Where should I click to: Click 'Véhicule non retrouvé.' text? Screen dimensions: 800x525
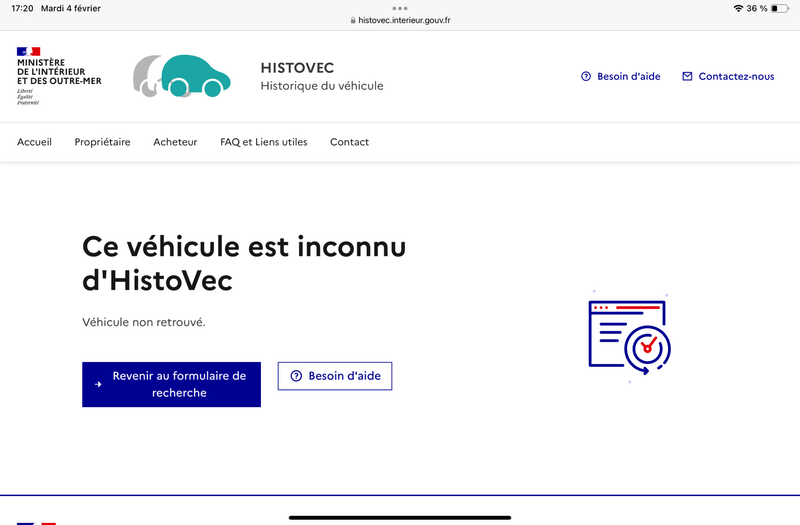pyautogui.click(x=144, y=322)
